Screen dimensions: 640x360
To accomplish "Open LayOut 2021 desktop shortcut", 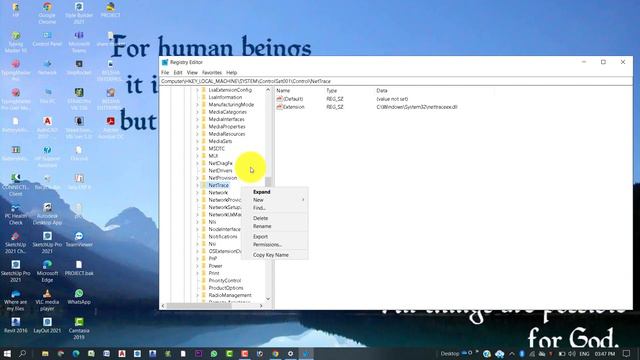I will (x=47, y=325).
